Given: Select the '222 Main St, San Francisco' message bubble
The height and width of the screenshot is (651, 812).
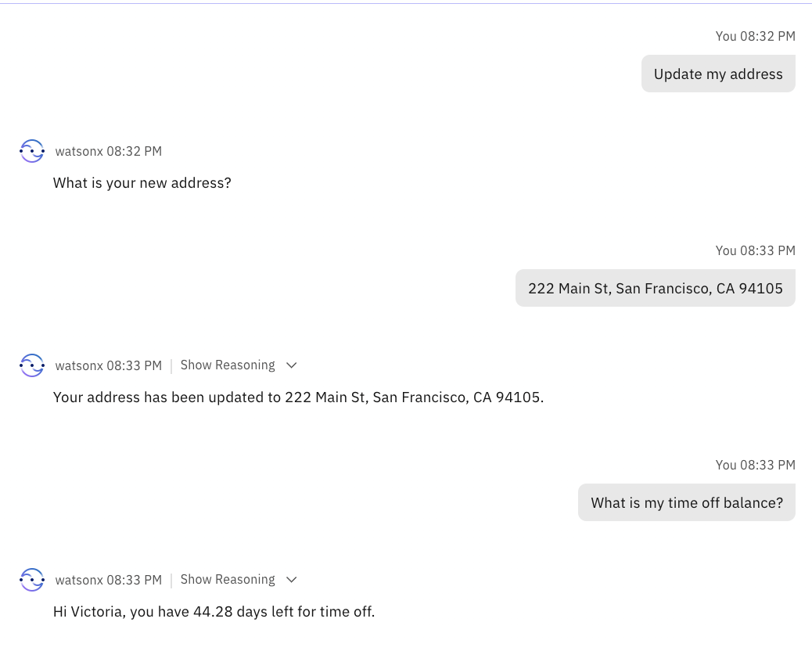Looking at the screenshot, I should [655, 289].
